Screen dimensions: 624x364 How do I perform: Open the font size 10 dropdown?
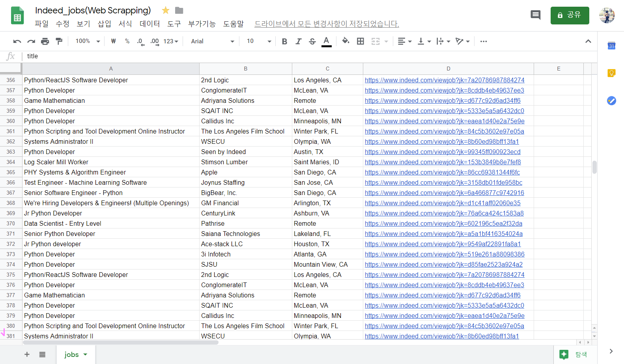(259, 41)
